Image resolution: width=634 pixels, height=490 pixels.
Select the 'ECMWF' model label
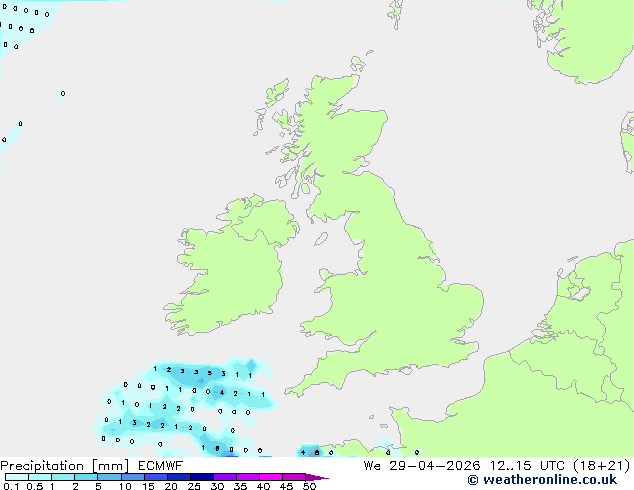[x=161, y=466]
